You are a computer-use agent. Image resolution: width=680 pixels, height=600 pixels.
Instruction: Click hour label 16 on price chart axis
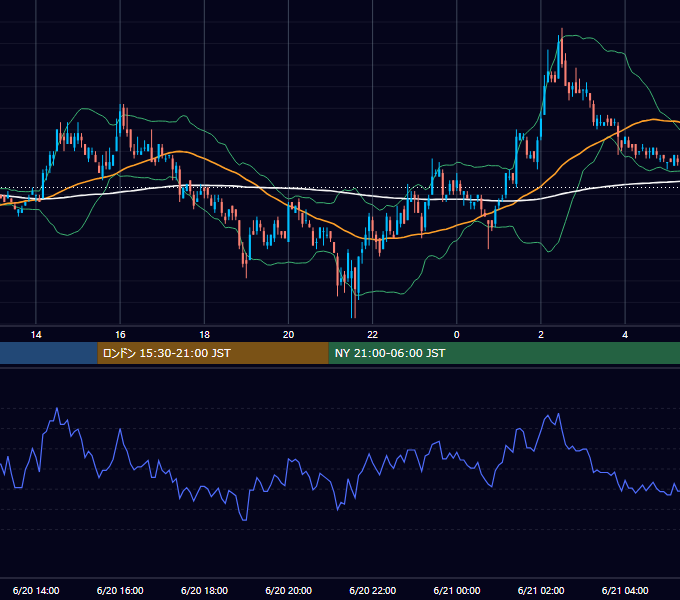pos(120,335)
